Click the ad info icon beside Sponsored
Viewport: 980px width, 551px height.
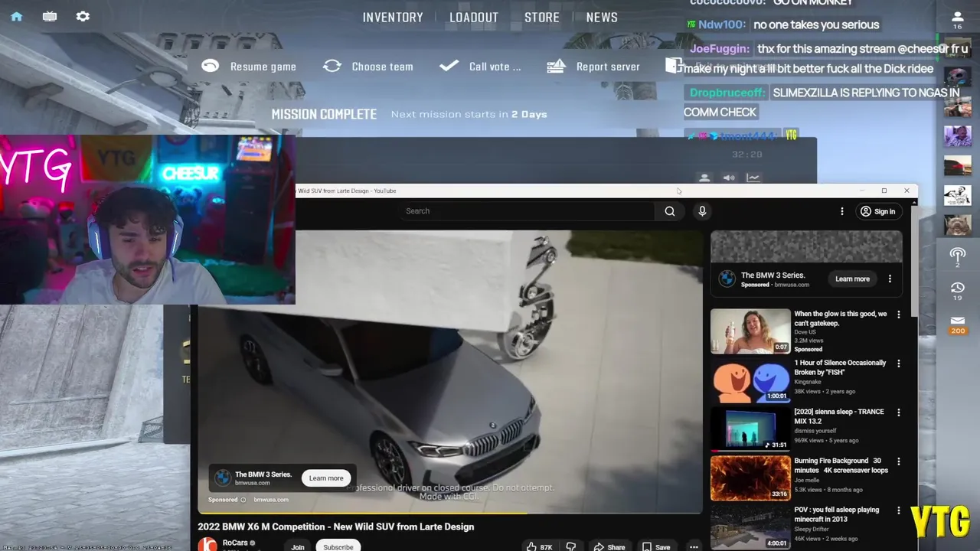coord(243,500)
